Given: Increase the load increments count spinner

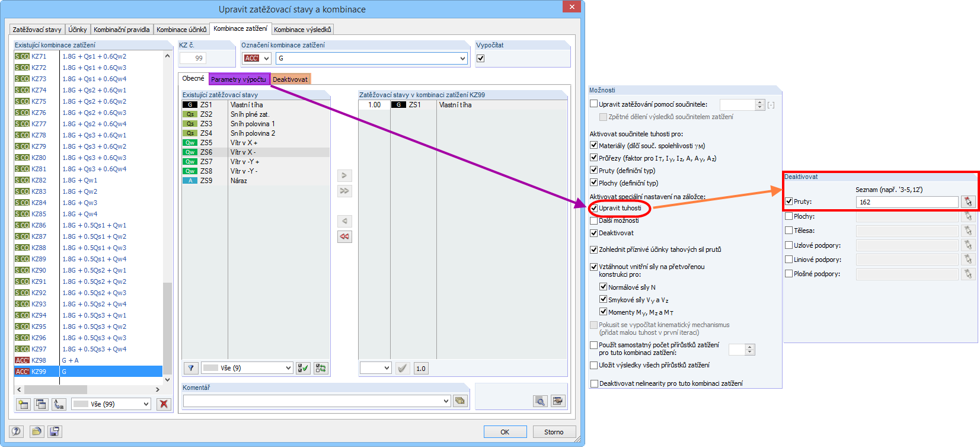Looking at the screenshot, I should tap(750, 347).
